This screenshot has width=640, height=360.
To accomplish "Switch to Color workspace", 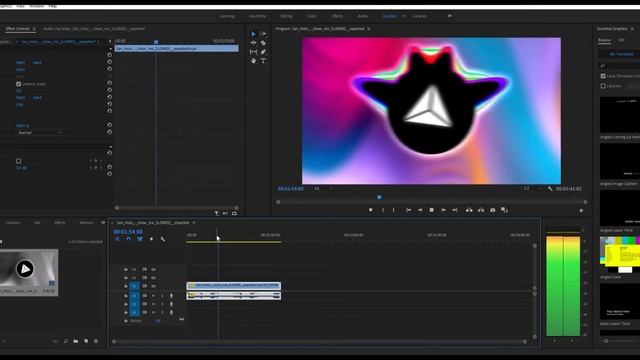I will [x=312, y=16].
